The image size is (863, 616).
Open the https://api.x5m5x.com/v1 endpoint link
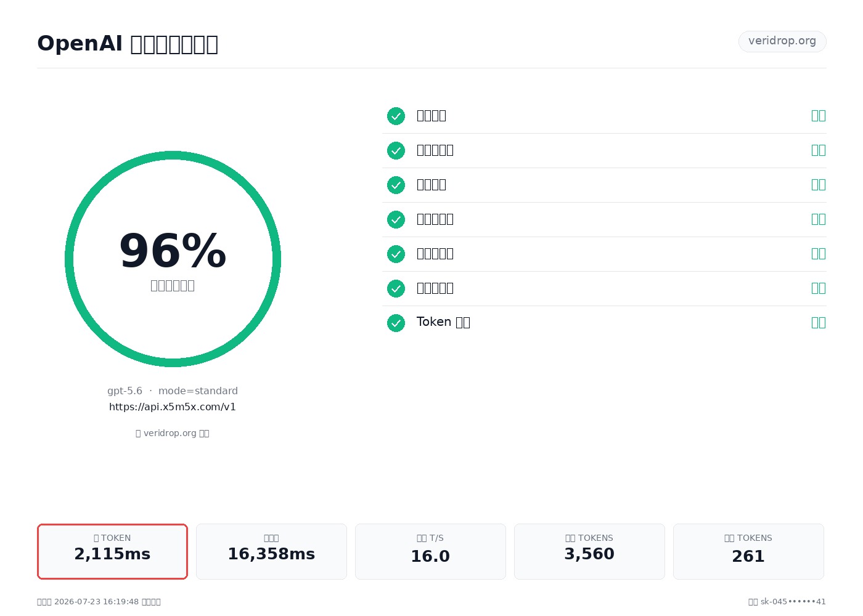pos(173,407)
